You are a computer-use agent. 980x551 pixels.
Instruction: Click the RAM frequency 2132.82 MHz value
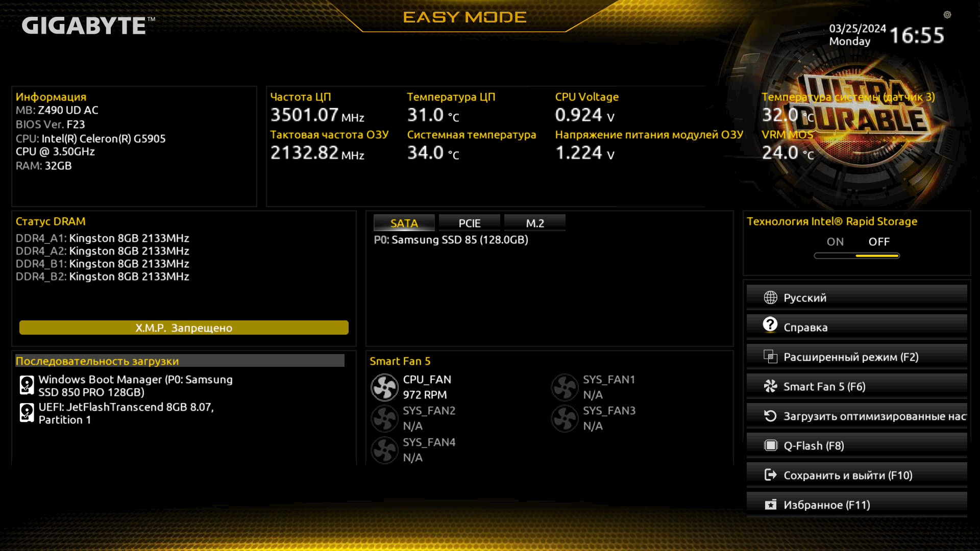pos(317,153)
